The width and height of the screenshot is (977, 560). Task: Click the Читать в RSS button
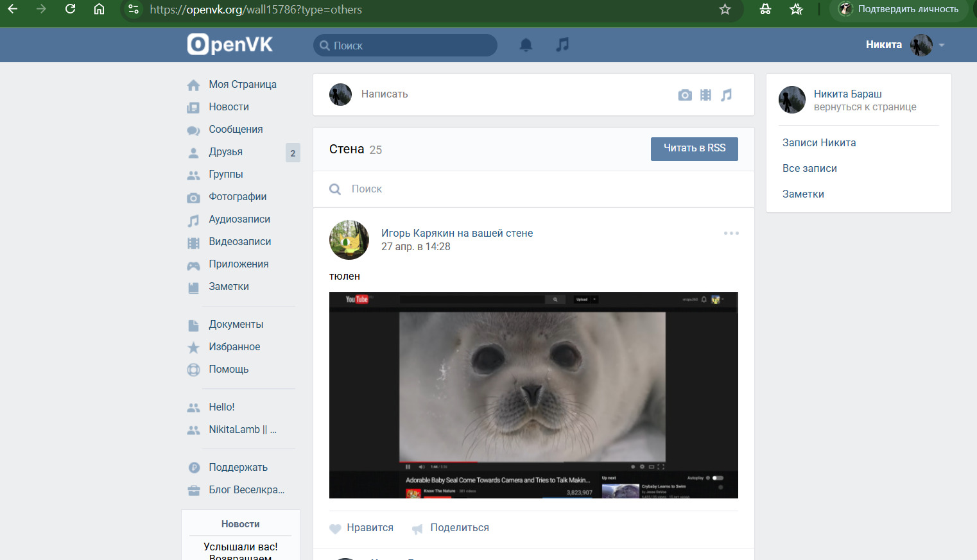(695, 149)
